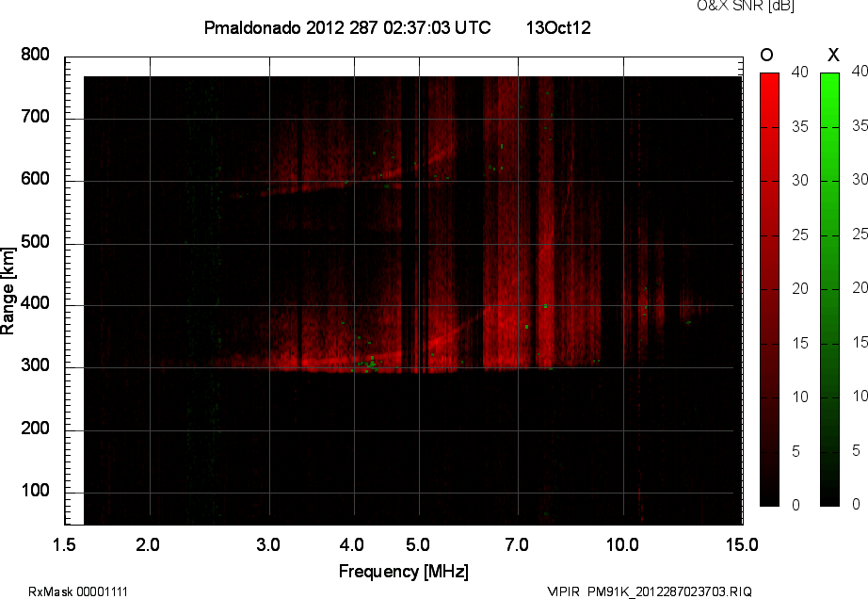The height and width of the screenshot is (599, 868).
Task: Click the 10.0 frequency tick label
Action: click(622, 544)
